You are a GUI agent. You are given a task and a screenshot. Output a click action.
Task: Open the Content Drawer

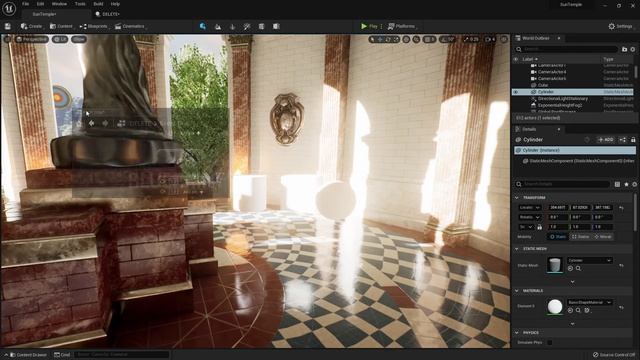(28, 355)
